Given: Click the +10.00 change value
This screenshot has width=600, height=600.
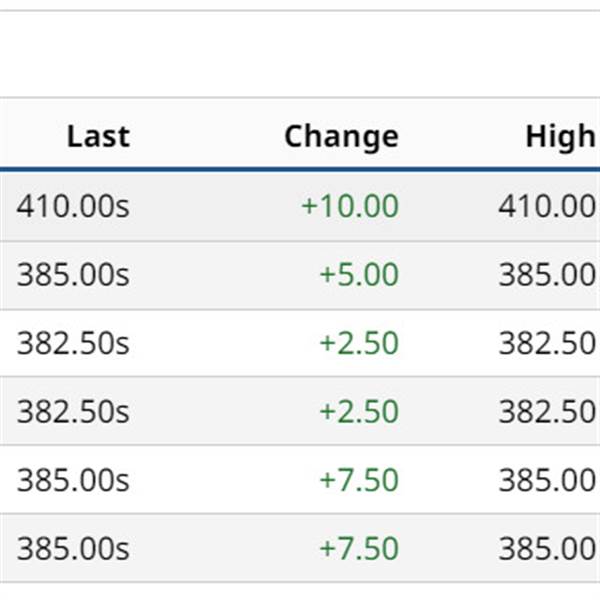Looking at the screenshot, I should (x=349, y=206).
